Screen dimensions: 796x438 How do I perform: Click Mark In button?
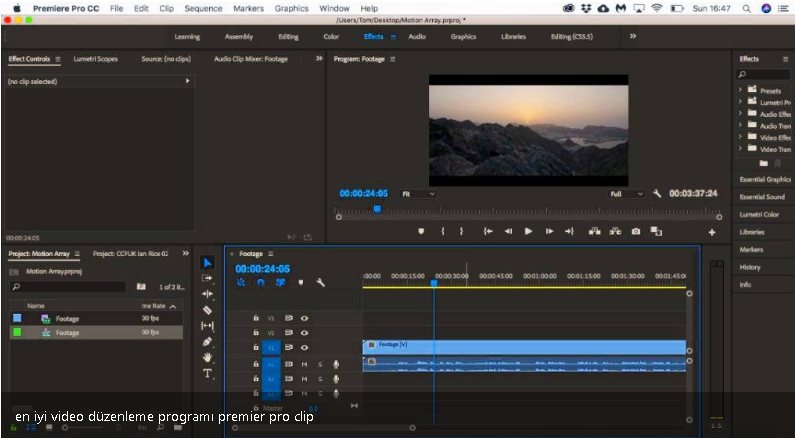click(443, 231)
